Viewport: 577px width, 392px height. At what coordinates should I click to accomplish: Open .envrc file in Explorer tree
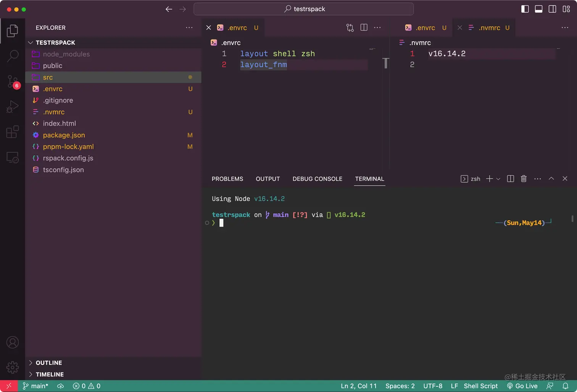coord(113,89)
